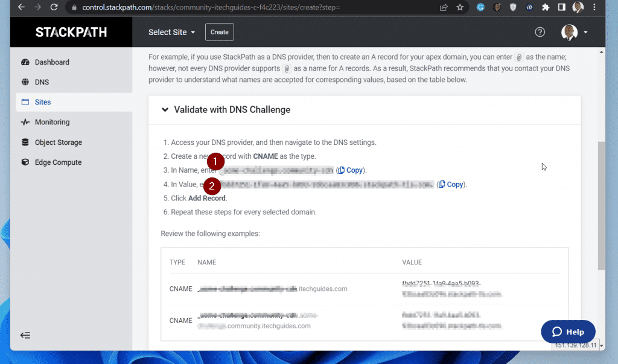The width and height of the screenshot is (618, 364).
Task: Click the DNS globe icon
Action: coord(25,82)
